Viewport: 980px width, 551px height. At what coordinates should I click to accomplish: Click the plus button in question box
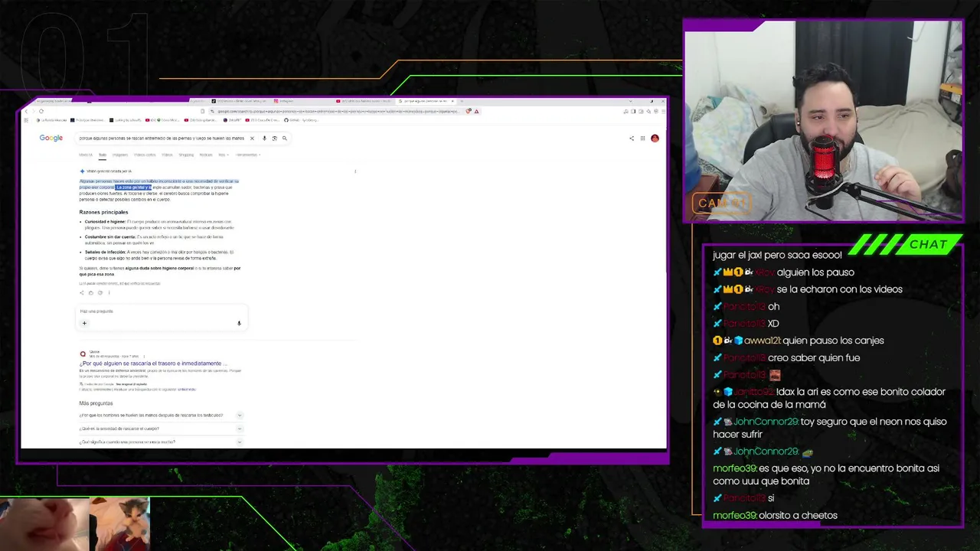(84, 323)
